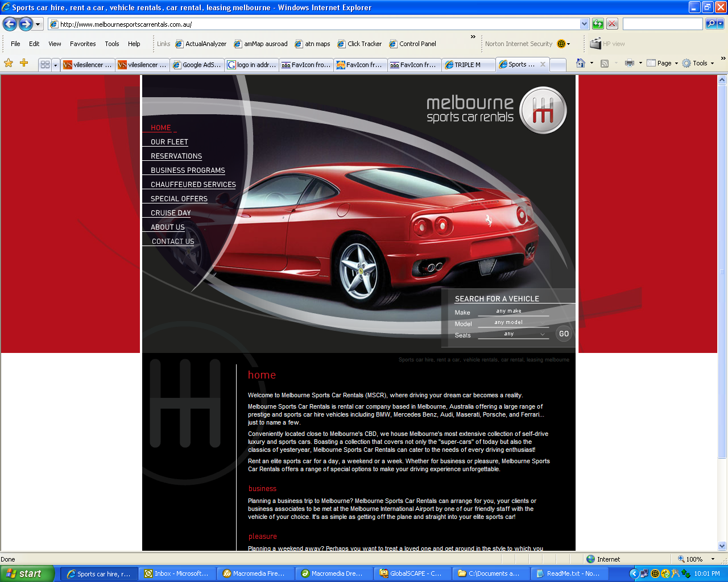This screenshot has height=582, width=728.
Task: Open the Edit menu
Action: point(34,44)
